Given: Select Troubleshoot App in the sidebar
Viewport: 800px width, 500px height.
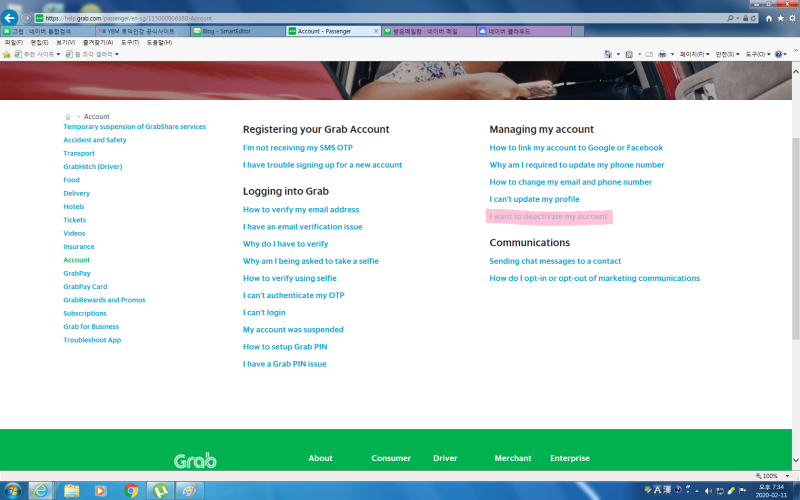Looking at the screenshot, I should (92, 340).
